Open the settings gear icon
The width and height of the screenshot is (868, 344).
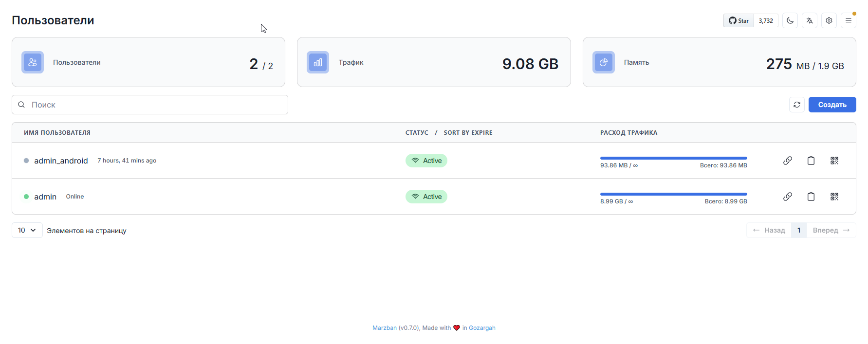(x=829, y=20)
